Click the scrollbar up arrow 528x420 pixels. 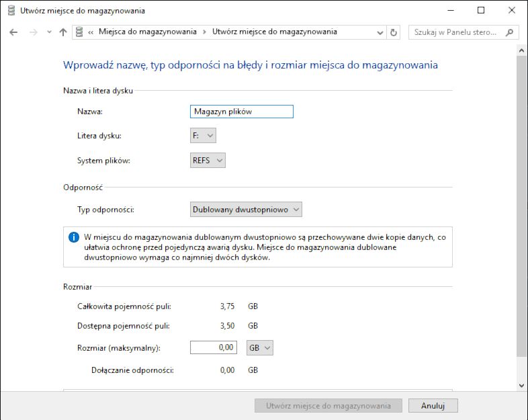tap(521, 50)
